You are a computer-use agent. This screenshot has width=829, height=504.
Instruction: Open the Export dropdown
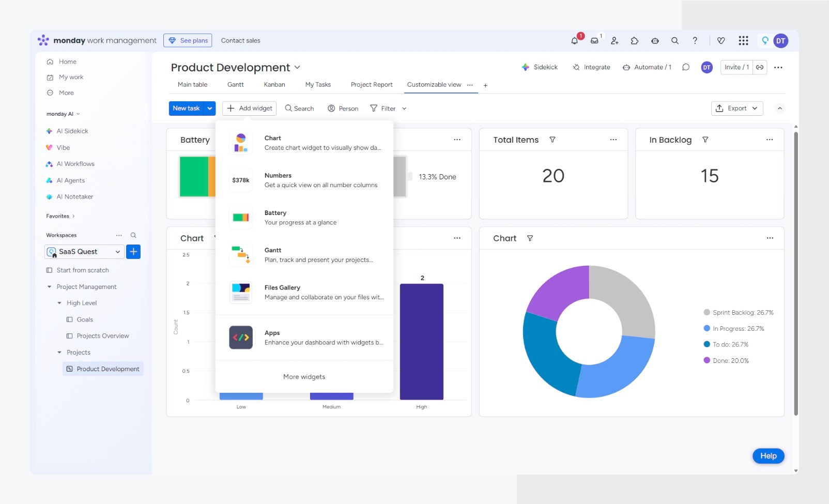[737, 109]
